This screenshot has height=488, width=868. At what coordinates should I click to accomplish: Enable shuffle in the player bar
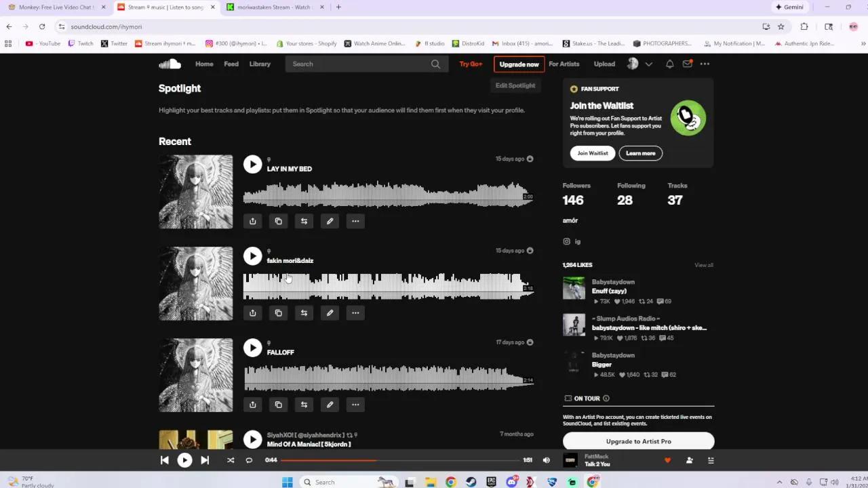pyautogui.click(x=230, y=460)
